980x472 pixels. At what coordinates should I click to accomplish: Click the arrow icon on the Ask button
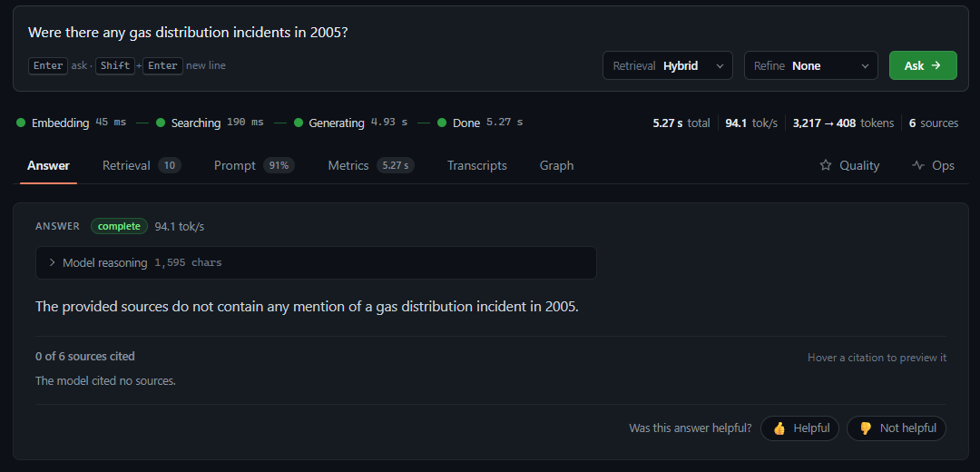coord(936,65)
